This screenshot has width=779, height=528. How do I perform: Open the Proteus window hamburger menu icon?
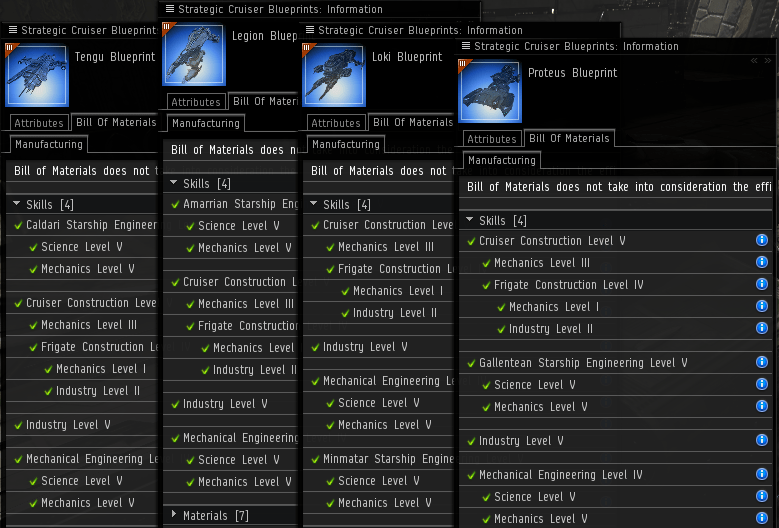point(466,46)
